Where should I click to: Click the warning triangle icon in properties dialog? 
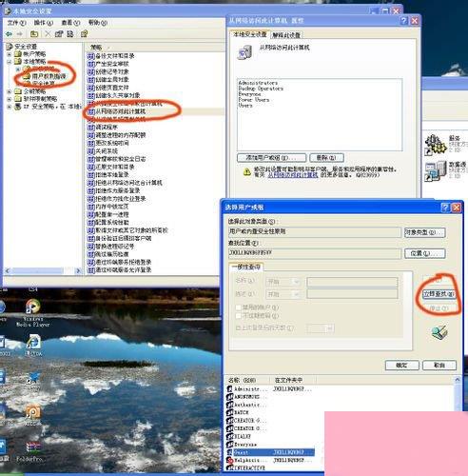246,171
